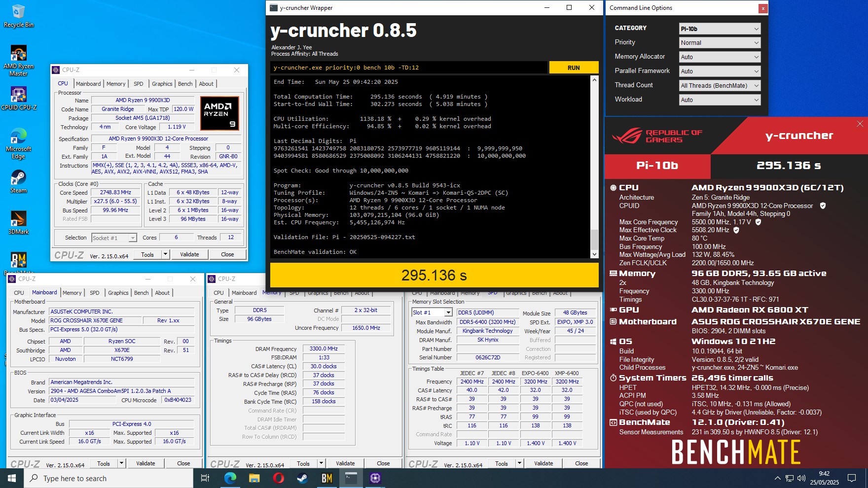Show hidden system tray icons
Image resolution: width=868 pixels, height=488 pixels.
point(778,478)
